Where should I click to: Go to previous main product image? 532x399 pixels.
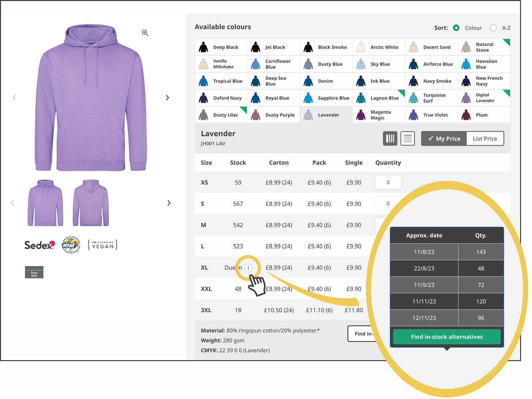pos(14,98)
